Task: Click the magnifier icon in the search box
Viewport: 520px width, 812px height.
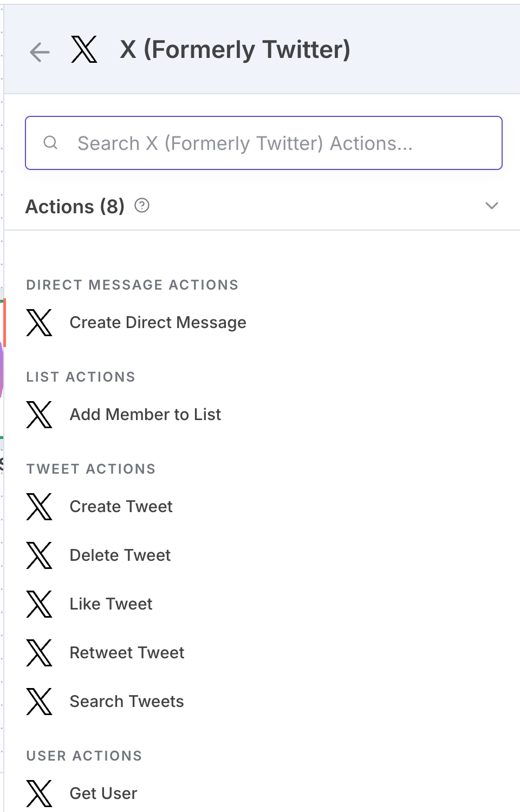Action: [x=50, y=143]
